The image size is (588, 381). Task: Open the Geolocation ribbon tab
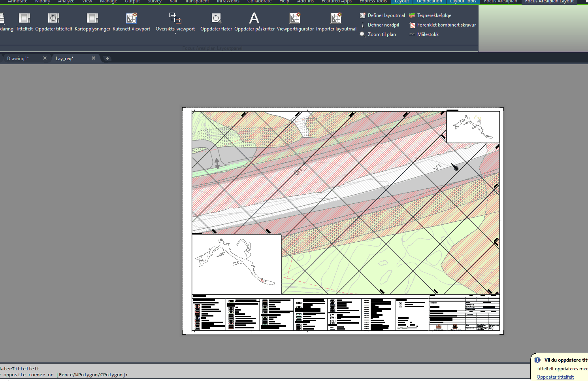(429, 2)
